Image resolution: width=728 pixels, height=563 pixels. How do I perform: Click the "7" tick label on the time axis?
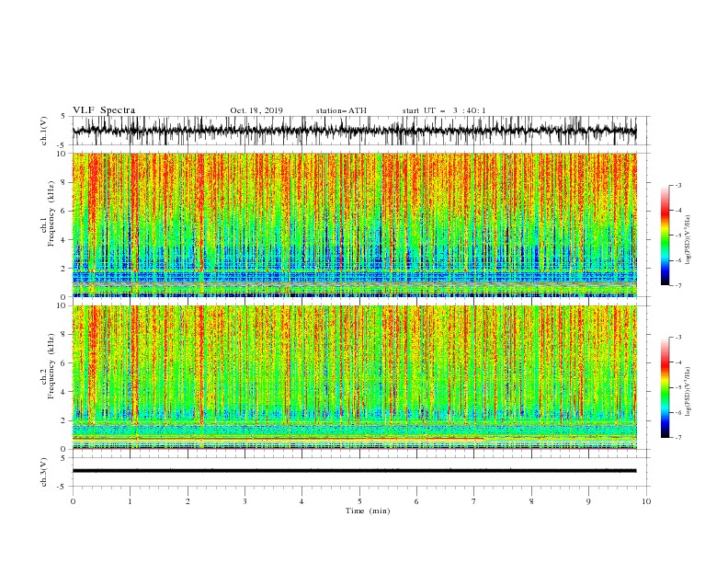click(x=474, y=501)
